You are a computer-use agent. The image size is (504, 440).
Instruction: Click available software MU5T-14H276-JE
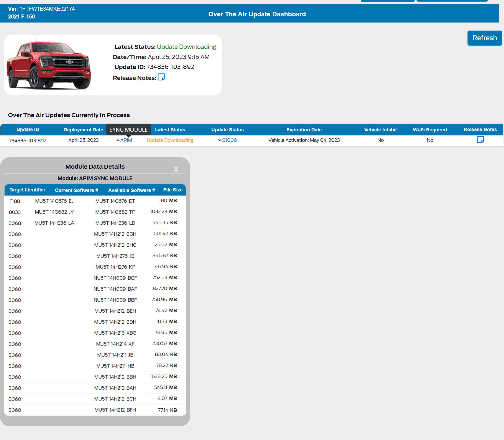coord(115,256)
